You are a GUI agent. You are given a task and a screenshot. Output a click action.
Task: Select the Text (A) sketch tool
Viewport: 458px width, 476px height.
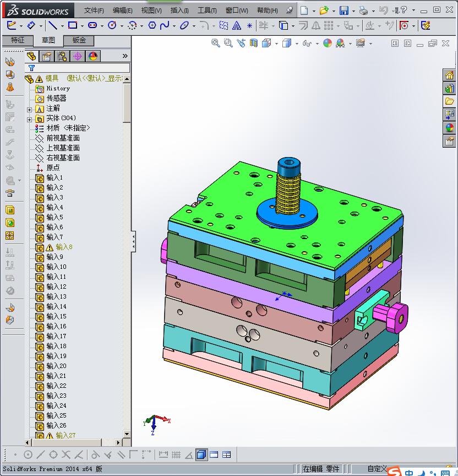237,25
